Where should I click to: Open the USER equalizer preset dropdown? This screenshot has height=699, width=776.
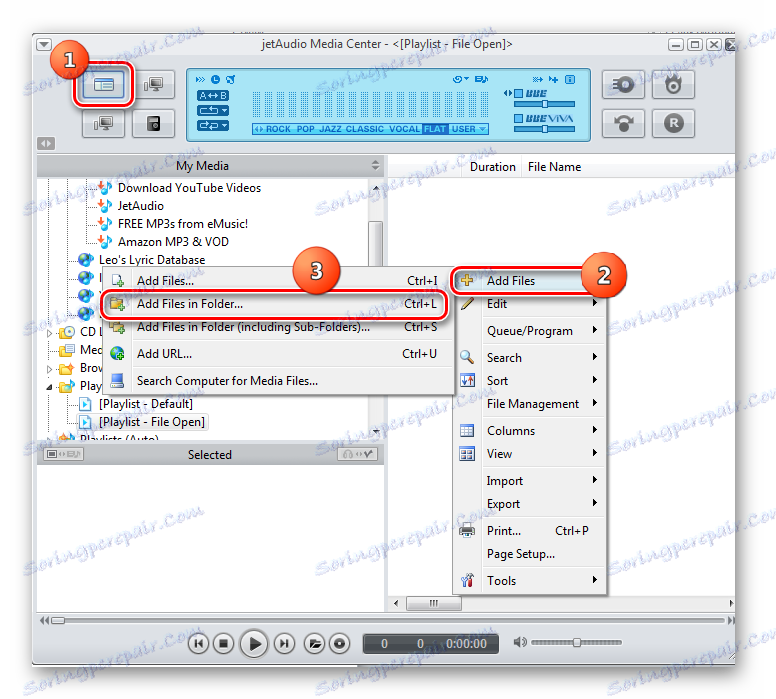pyautogui.click(x=469, y=129)
